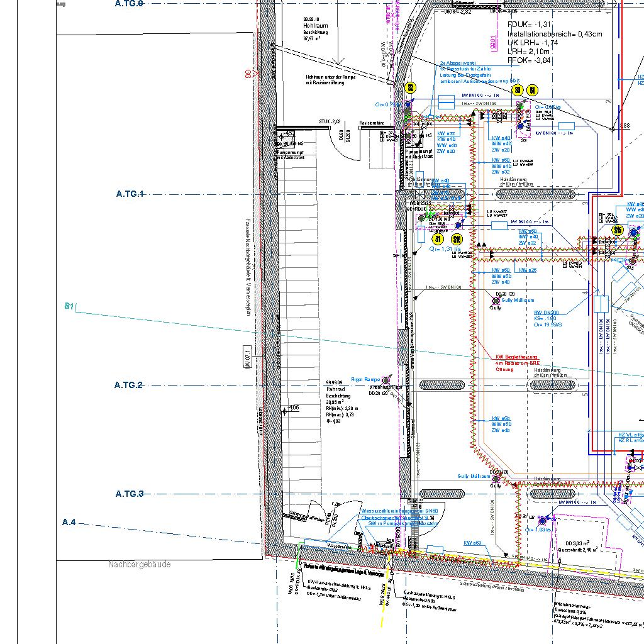Select the A.TG.2 grid axis label
The width and height of the screenshot is (644, 644).
129,385
